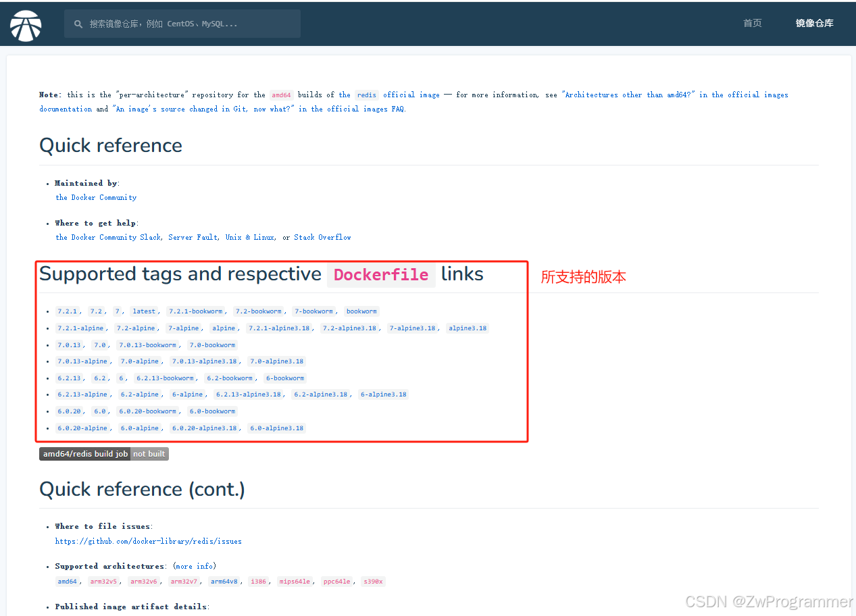
Task: Focus the image repository search field
Action: coord(182,24)
